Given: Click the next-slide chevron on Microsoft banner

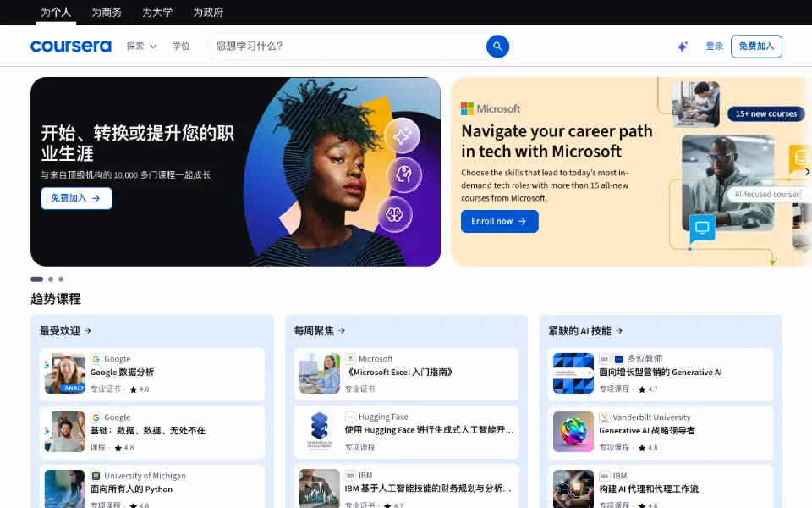Looking at the screenshot, I should (807, 172).
